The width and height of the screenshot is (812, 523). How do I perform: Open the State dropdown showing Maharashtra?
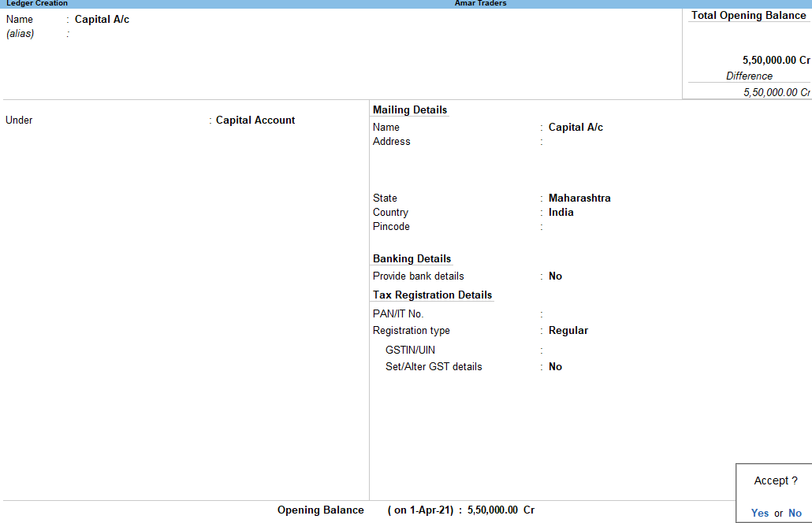[579, 198]
